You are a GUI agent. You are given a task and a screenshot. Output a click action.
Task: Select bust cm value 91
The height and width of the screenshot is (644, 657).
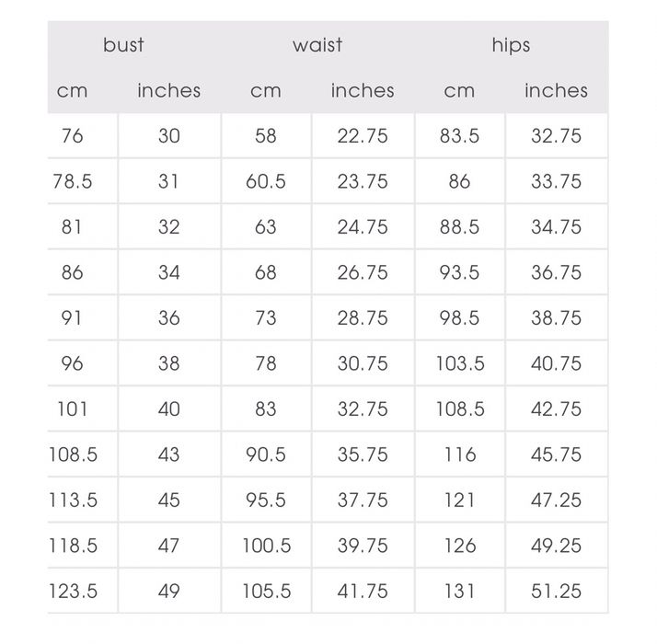[72, 318]
